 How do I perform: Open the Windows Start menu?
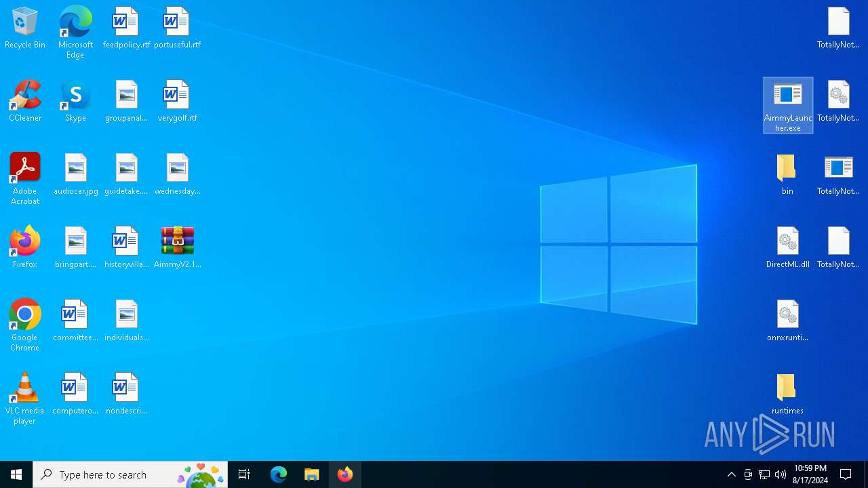tap(16, 474)
